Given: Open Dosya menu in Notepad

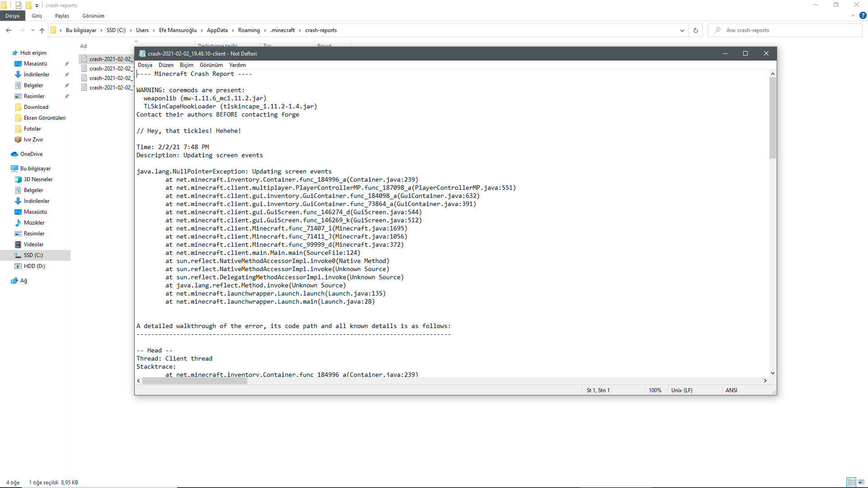Looking at the screenshot, I should point(145,65).
